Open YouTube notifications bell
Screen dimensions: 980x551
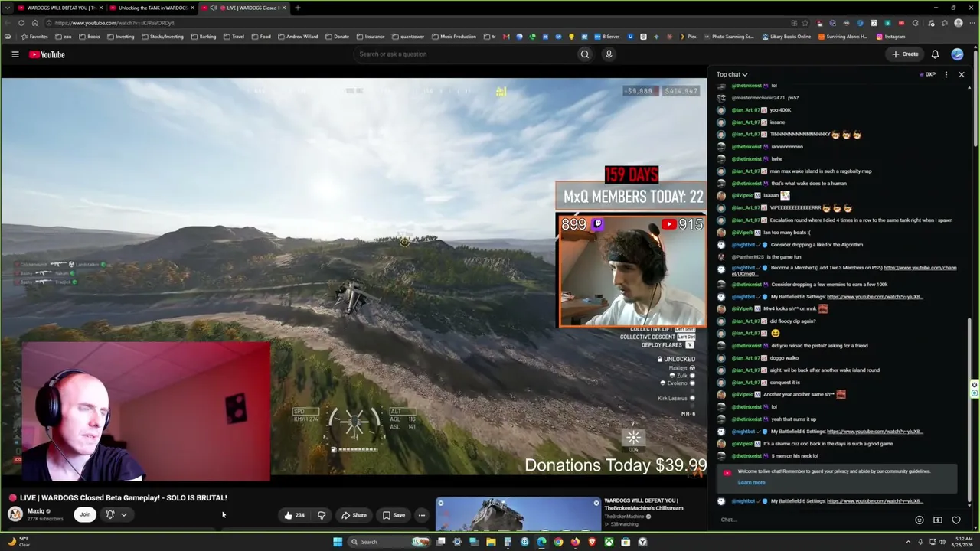(x=935, y=54)
